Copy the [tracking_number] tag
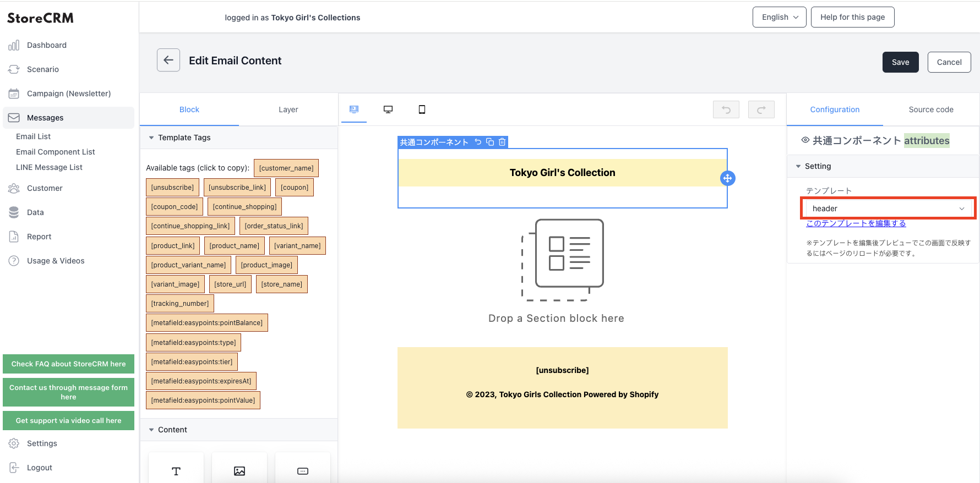Viewport: 980px width, 483px height. click(180, 304)
